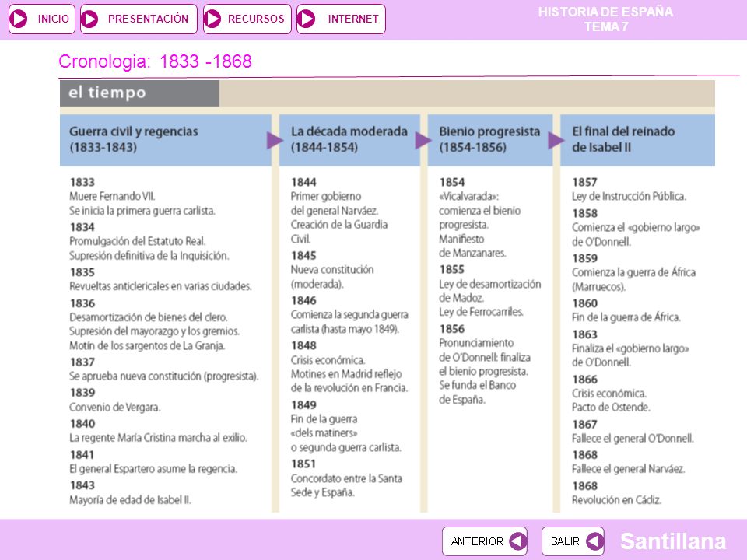This screenshot has height=560, width=747.
Task: Click 'Se inicia la primera guerra carlista.'
Action: click(x=142, y=211)
